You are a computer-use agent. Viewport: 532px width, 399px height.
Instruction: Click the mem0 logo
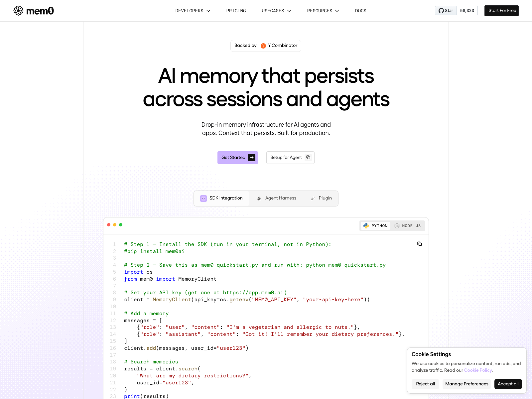click(34, 11)
